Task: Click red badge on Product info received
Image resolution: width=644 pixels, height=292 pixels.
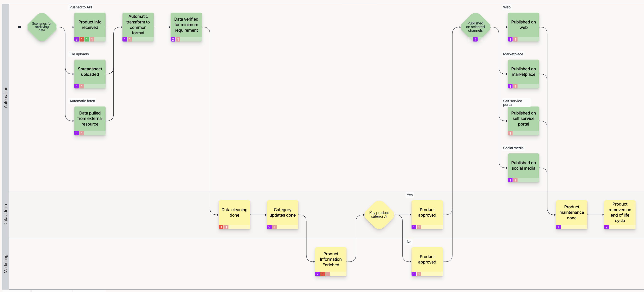Action: (x=82, y=39)
